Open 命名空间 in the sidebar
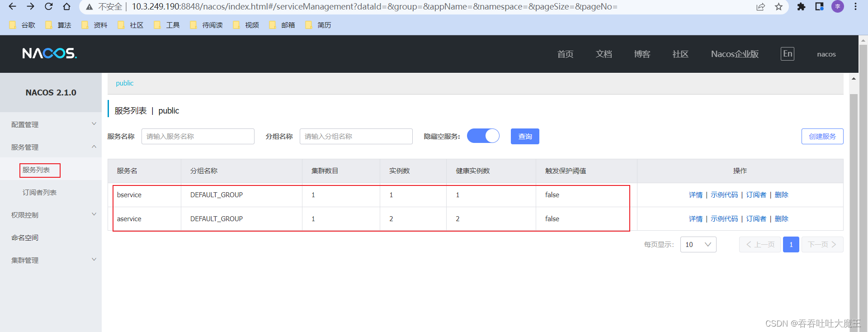Screen dimensions: 868x332 pyautogui.click(x=25, y=237)
